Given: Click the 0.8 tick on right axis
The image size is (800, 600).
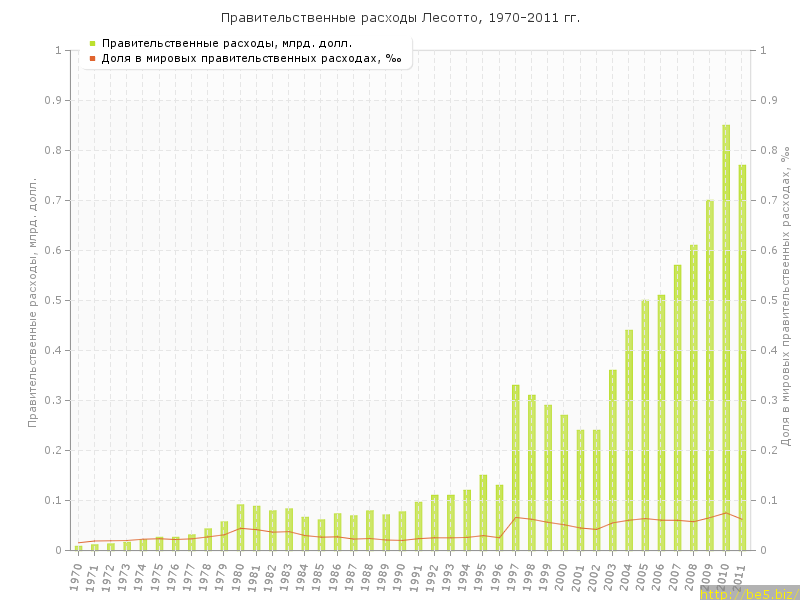Looking at the screenshot, I should coord(769,150).
